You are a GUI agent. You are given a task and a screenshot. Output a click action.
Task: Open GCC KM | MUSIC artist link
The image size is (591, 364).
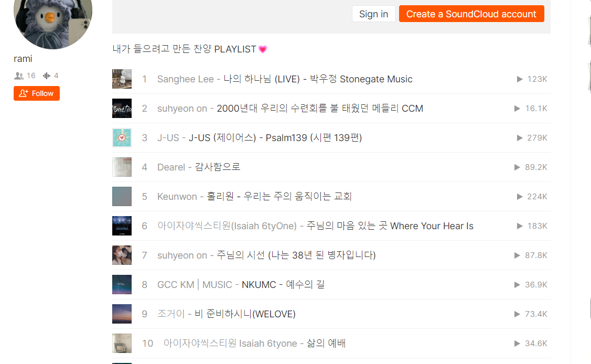[195, 285]
